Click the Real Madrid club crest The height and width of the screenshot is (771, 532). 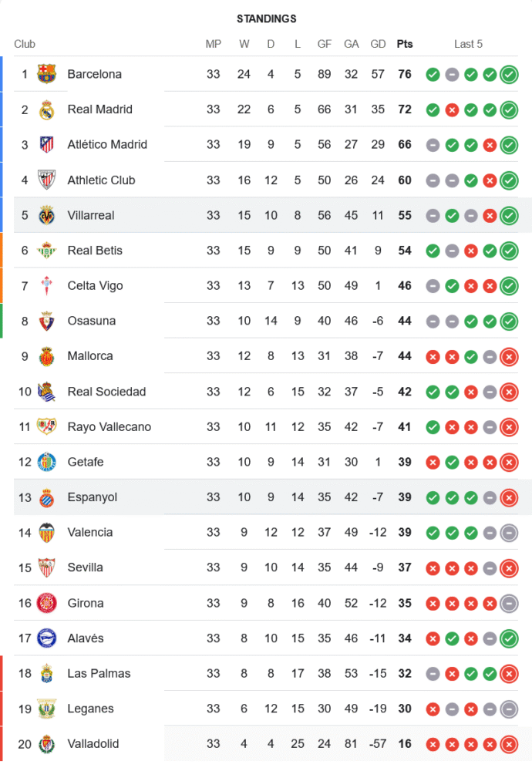point(47,109)
